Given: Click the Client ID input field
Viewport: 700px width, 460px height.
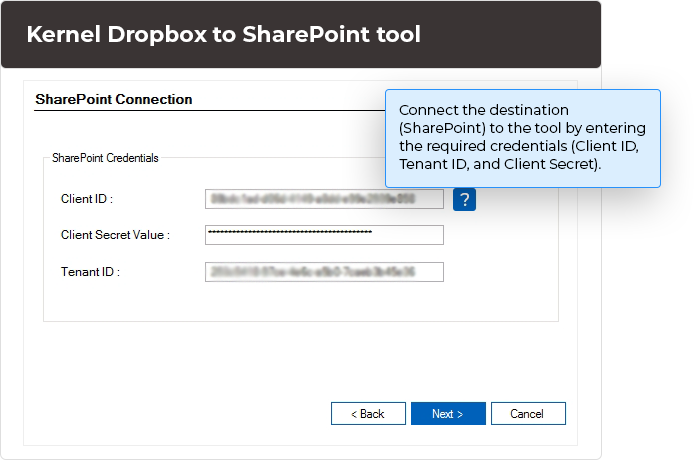Looking at the screenshot, I should [324, 199].
